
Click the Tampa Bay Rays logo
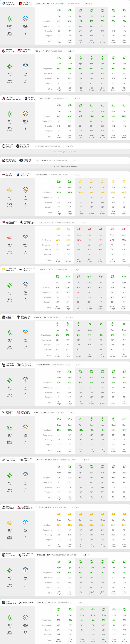3,412
